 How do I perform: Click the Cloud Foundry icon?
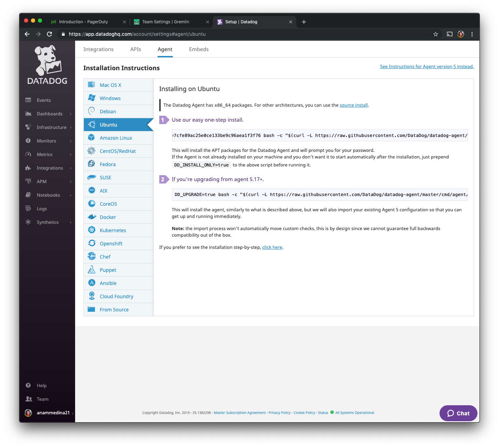tap(91, 296)
